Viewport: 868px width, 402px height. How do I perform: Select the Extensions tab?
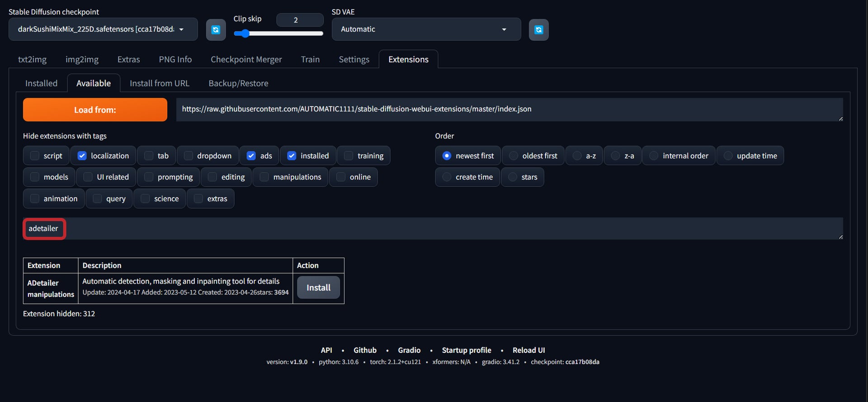tap(408, 59)
